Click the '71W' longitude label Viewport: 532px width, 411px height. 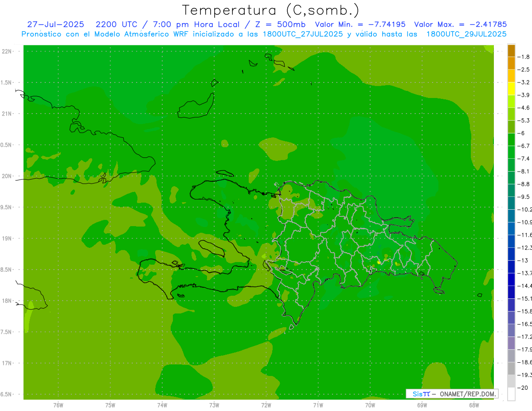click(318, 405)
